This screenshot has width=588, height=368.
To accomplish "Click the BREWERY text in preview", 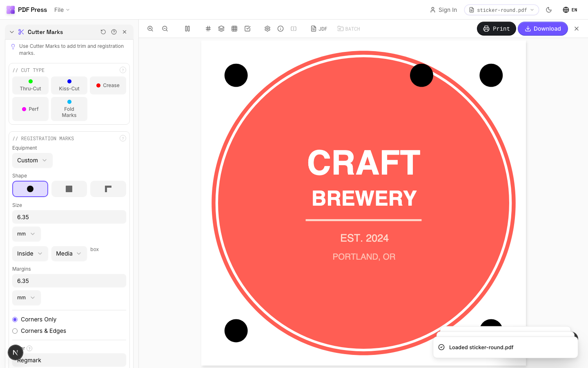I will click(364, 198).
